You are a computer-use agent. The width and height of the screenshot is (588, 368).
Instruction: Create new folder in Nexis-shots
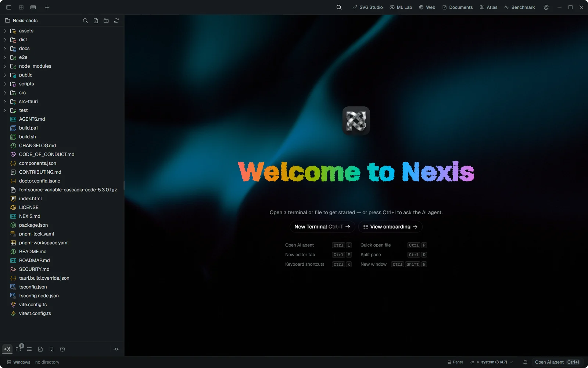106,21
